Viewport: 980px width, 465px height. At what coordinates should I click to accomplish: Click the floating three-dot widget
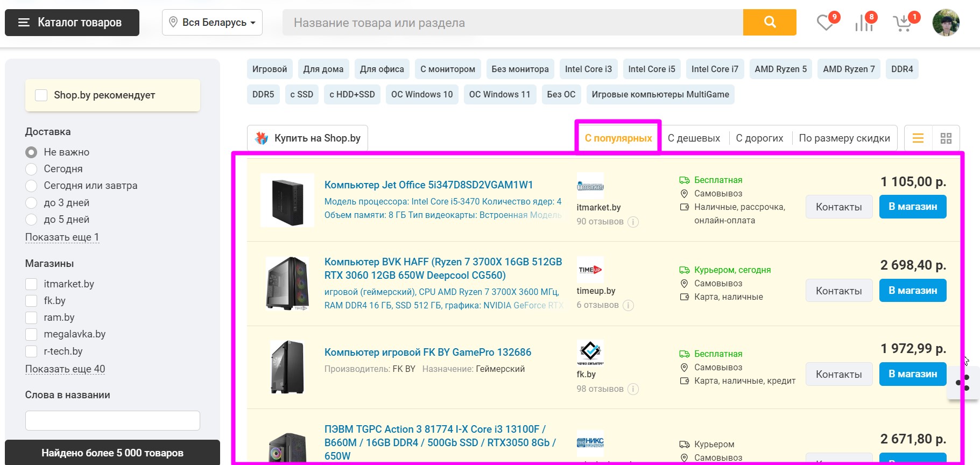point(963,383)
